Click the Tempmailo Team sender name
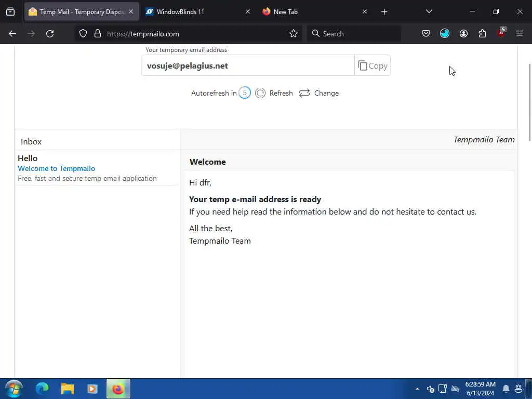The height and width of the screenshot is (399, 532). 484,139
